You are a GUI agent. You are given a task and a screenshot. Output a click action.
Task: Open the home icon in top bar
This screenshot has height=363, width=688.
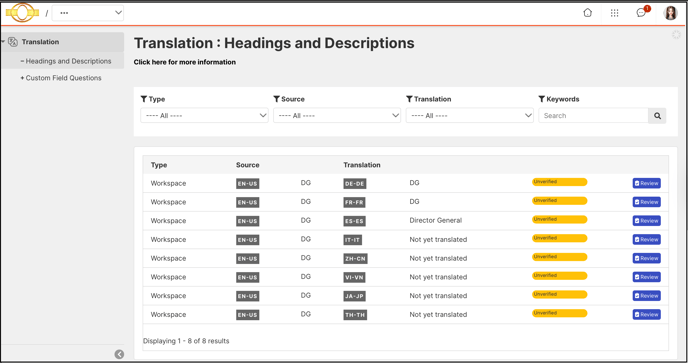click(x=588, y=13)
